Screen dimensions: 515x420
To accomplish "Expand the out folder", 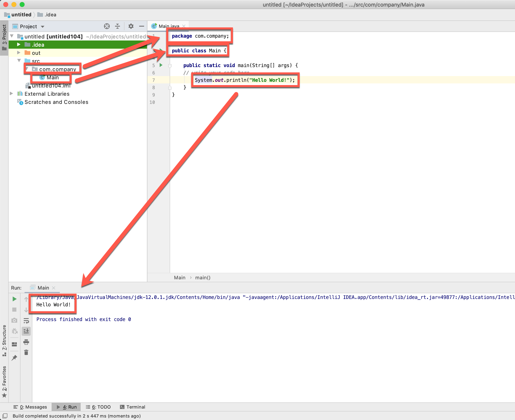I will 19,53.
